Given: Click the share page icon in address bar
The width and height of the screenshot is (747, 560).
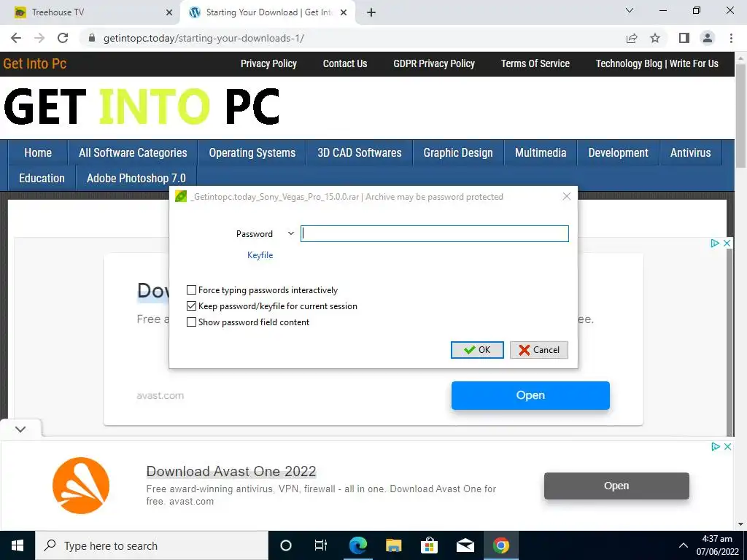Looking at the screenshot, I should tap(632, 38).
